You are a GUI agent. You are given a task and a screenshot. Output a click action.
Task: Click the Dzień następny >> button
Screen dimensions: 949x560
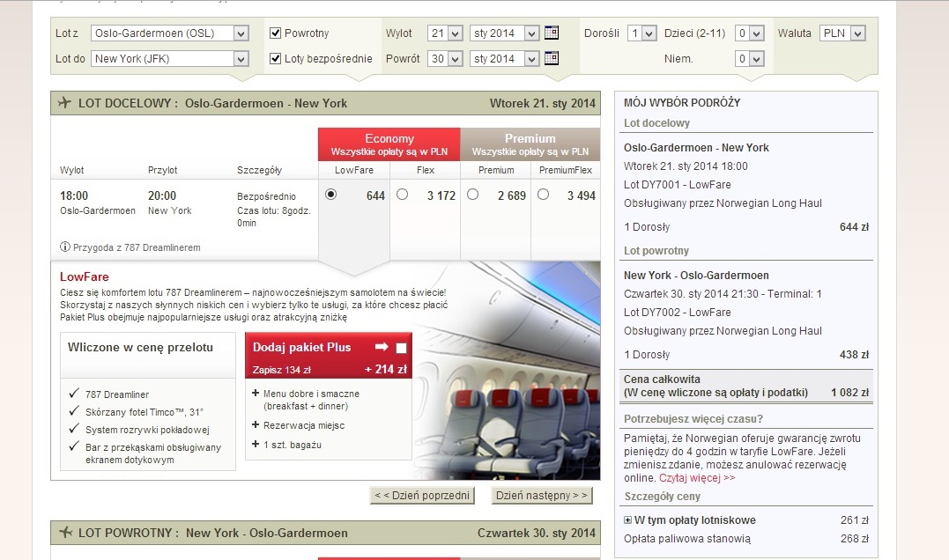542,496
